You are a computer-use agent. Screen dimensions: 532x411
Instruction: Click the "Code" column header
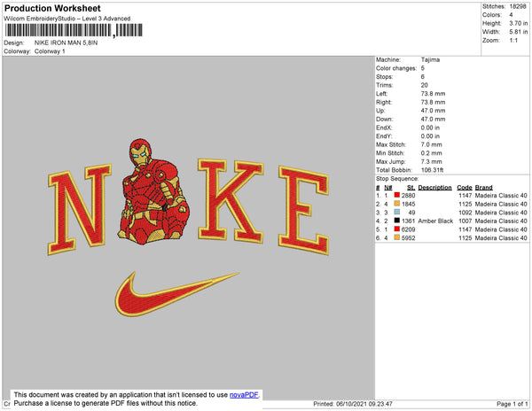click(465, 188)
